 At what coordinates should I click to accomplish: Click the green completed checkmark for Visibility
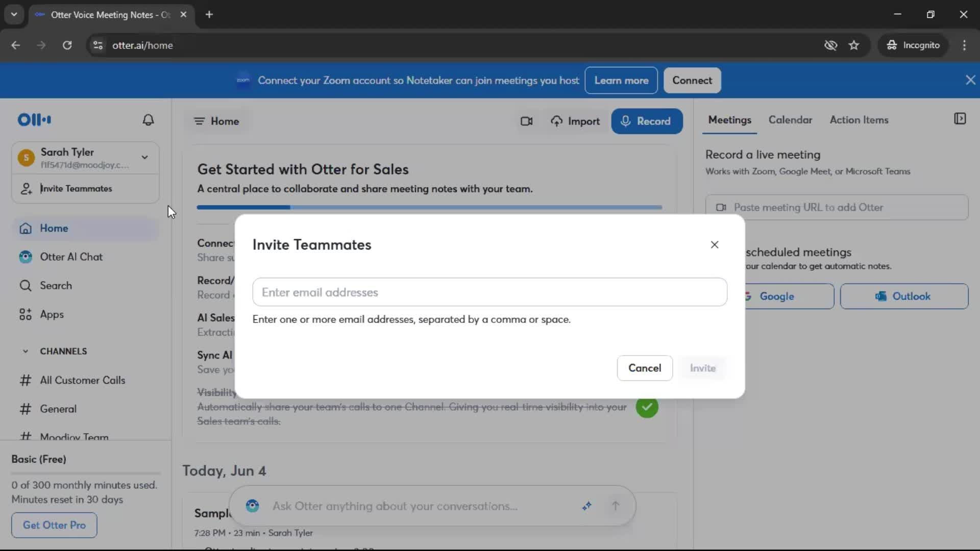pyautogui.click(x=647, y=407)
